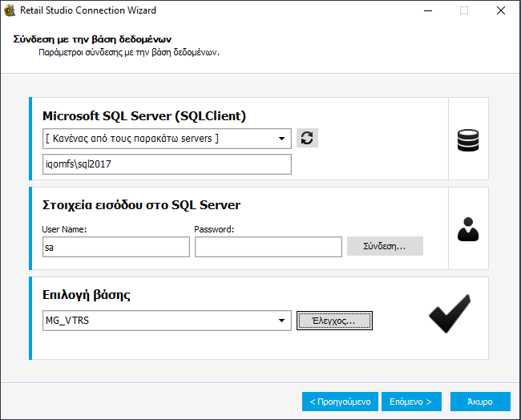Screen dimensions: 521x420
Task: Refresh the SQL servers list
Action: 307,139
